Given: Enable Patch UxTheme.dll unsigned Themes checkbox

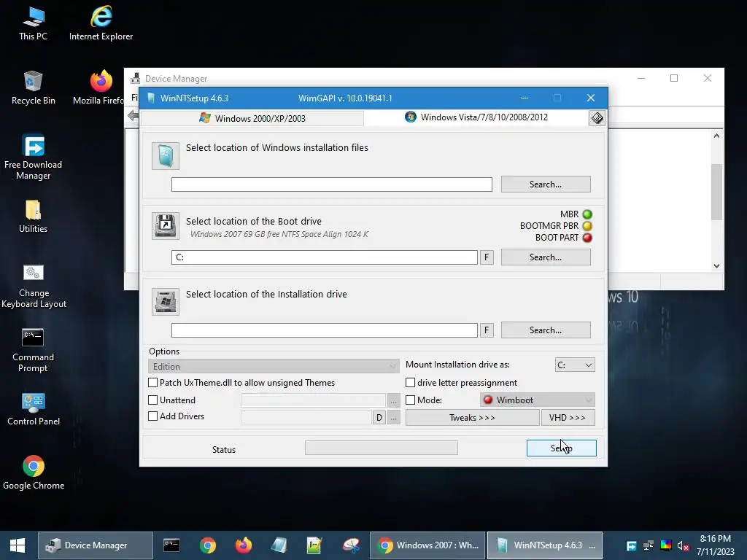Looking at the screenshot, I should tap(153, 382).
